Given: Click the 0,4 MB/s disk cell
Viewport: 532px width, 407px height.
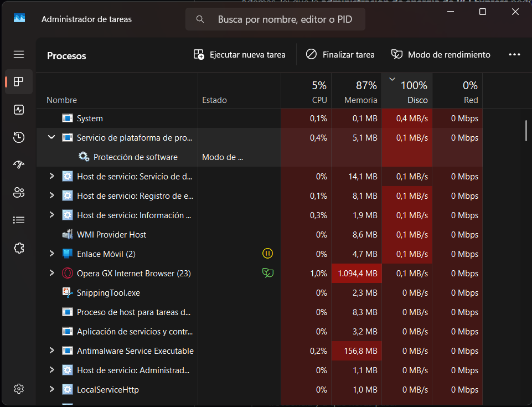Looking at the screenshot, I should (407, 118).
